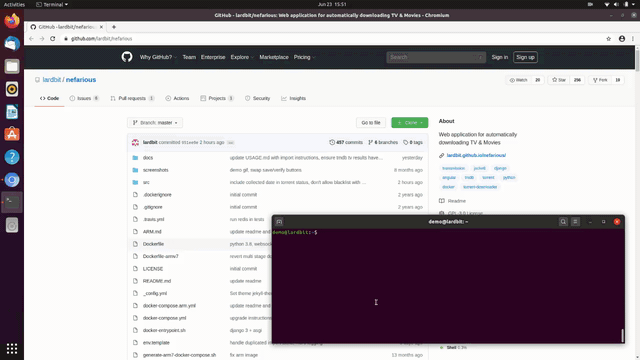Open Chromium's three-dot menu
The width and height of the screenshot is (640, 360).
[633, 38]
